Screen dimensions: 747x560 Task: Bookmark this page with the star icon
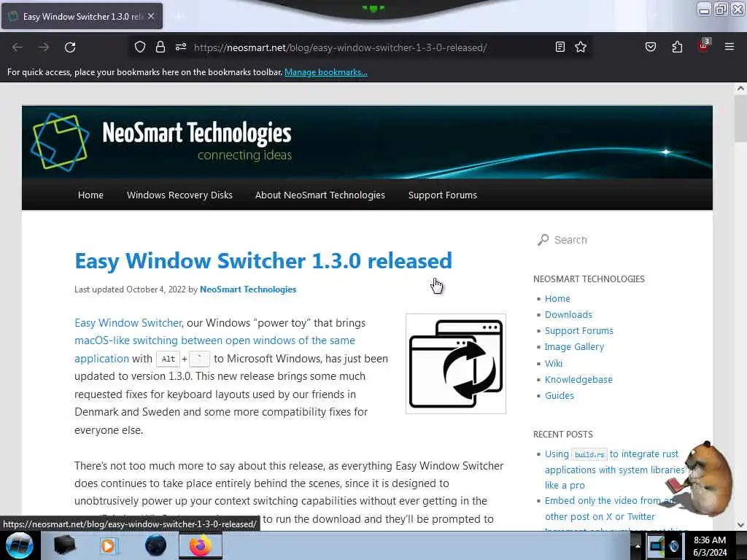[580, 47]
